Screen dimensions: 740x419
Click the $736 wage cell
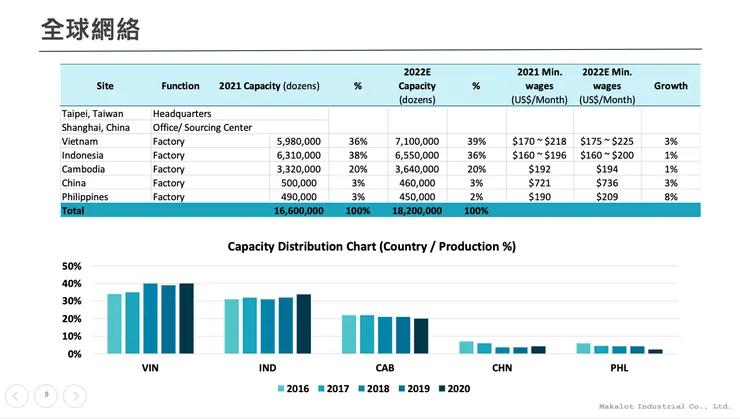pos(607,183)
